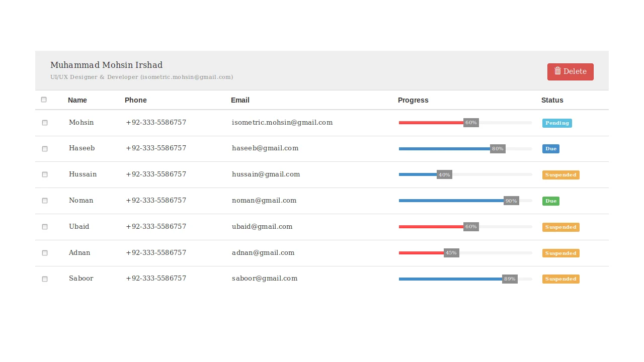644x362 pixels.
Task: Select the checkbox next to Haseeb
Action: tap(45, 149)
